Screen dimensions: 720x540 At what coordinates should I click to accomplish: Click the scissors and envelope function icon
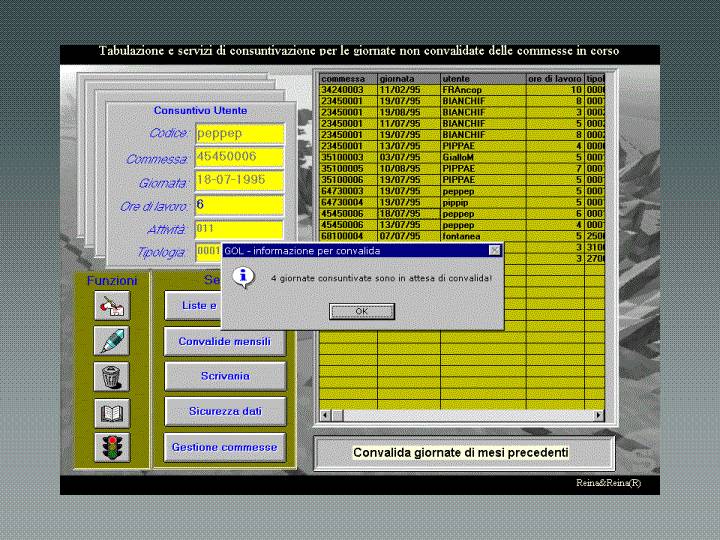113,306
